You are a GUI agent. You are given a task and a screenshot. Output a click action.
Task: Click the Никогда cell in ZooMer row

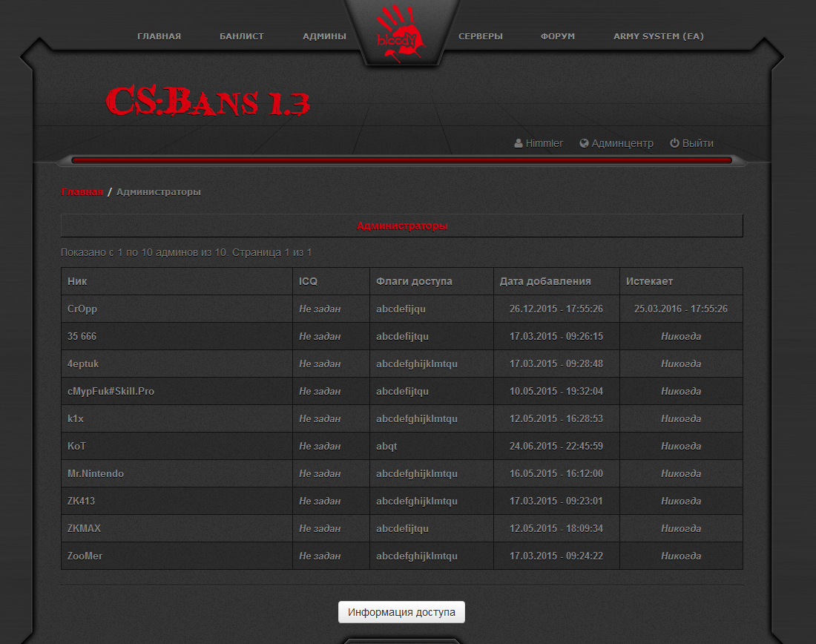pyautogui.click(x=681, y=556)
